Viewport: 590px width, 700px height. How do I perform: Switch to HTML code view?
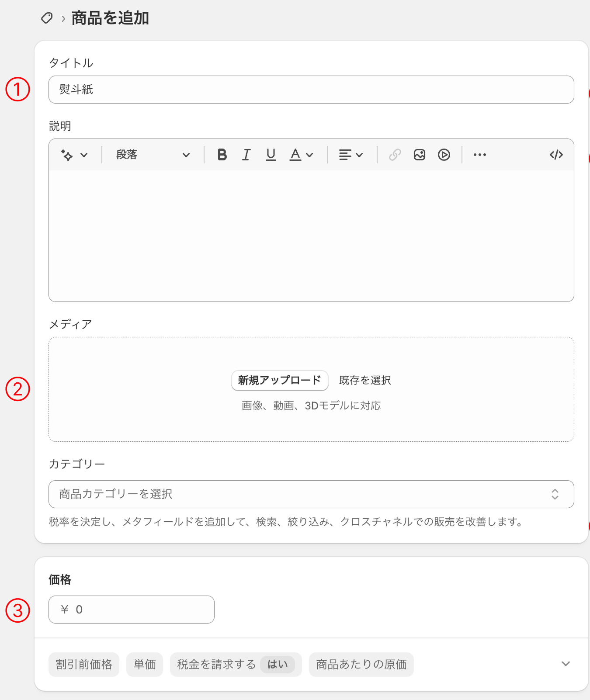[556, 155]
